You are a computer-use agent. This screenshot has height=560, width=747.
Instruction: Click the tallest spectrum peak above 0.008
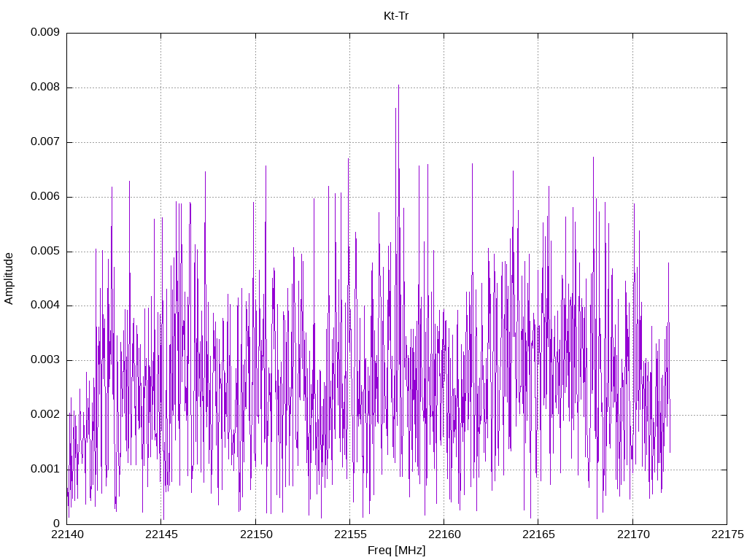[x=399, y=86]
